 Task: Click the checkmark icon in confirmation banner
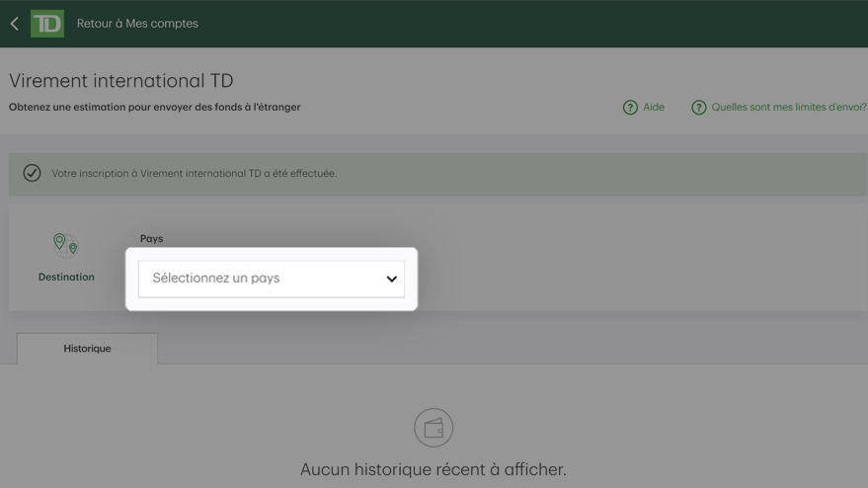(x=33, y=173)
